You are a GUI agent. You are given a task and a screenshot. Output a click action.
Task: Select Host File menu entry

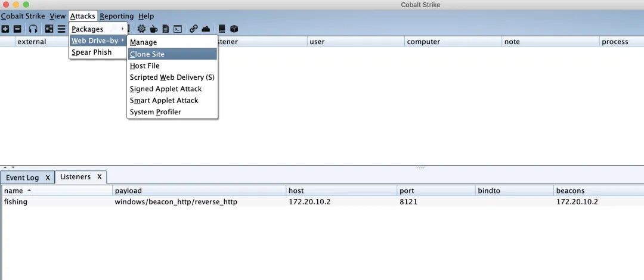click(172, 66)
